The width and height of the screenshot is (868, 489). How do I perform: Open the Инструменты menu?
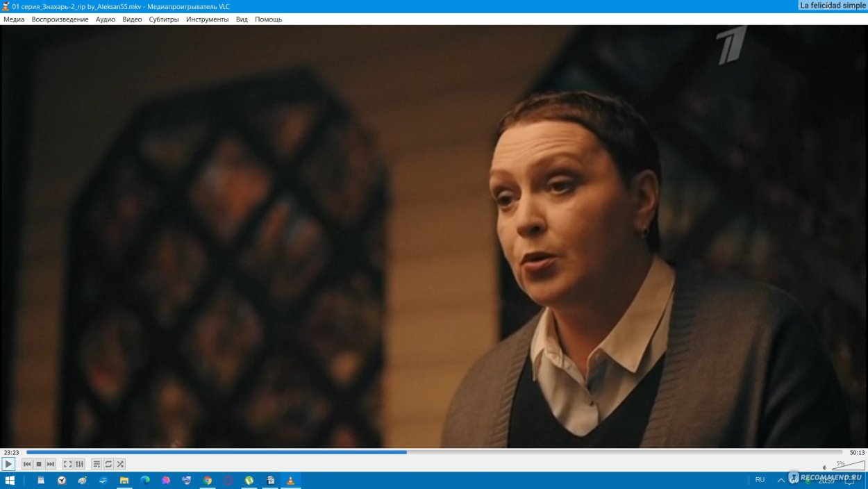207,19
